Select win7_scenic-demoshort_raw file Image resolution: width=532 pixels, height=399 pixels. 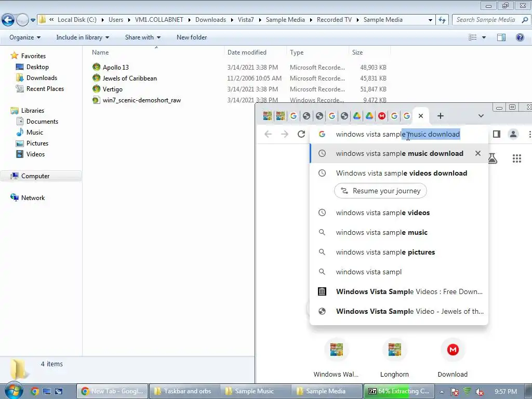(141, 100)
